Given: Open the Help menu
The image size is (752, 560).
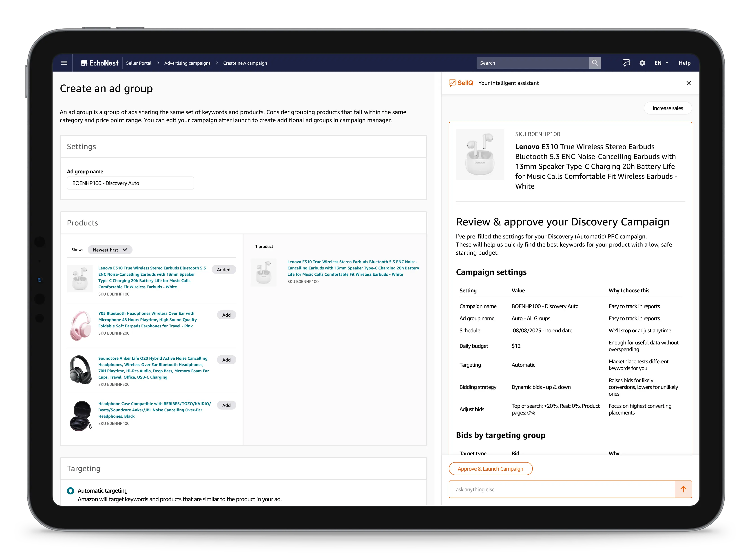Looking at the screenshot, I should point(684,63).
